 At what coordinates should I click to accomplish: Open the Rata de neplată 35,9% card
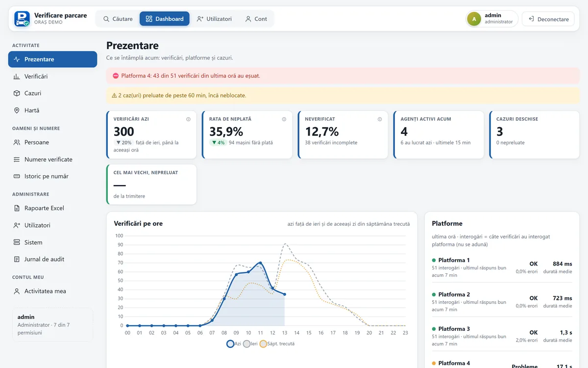coord(247,135)
